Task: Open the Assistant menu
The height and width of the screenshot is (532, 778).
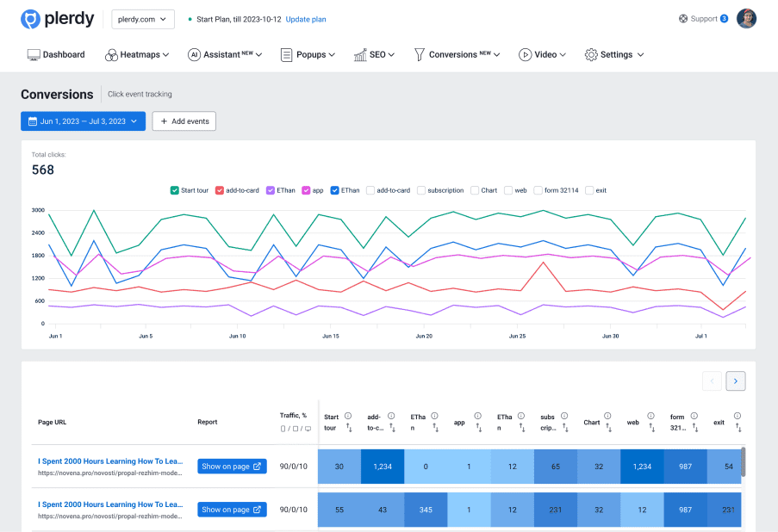Action: coord(226,55)
